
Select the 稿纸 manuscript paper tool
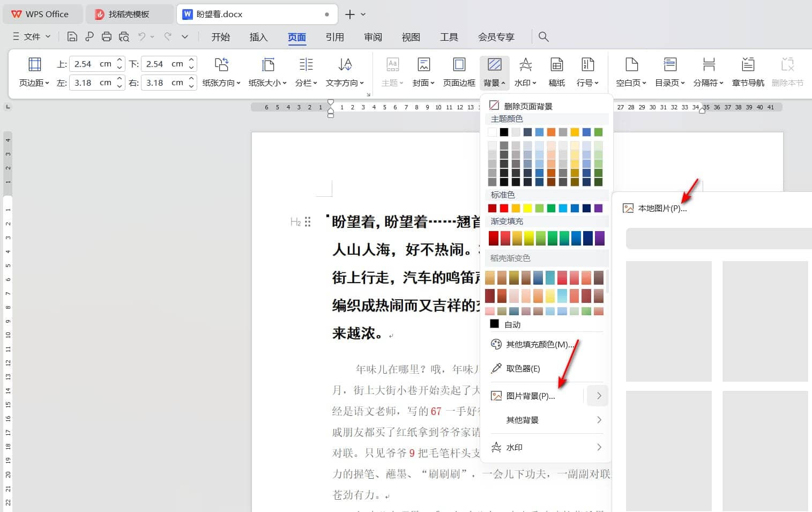(556, 72)
